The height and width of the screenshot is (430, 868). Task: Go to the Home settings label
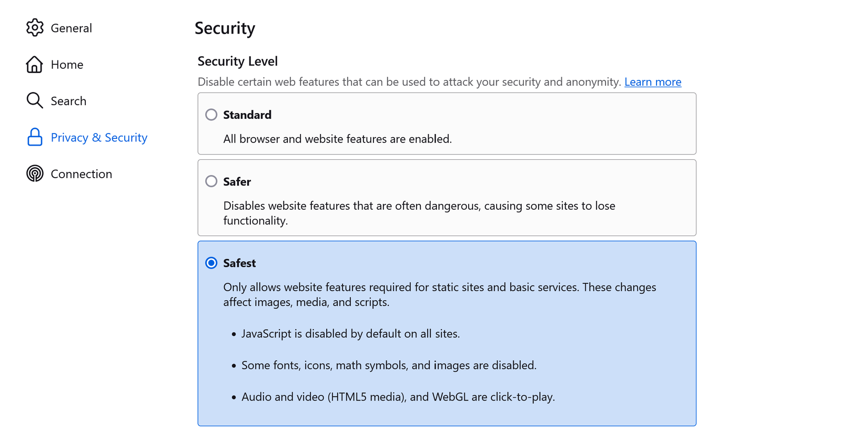(x=67, y=65)
